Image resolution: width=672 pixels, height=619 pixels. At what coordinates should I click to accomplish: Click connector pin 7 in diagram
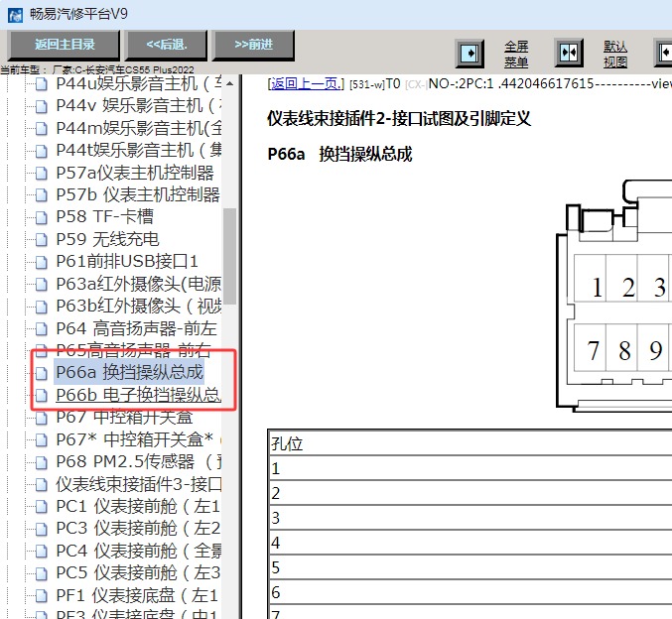click(591, 347)
